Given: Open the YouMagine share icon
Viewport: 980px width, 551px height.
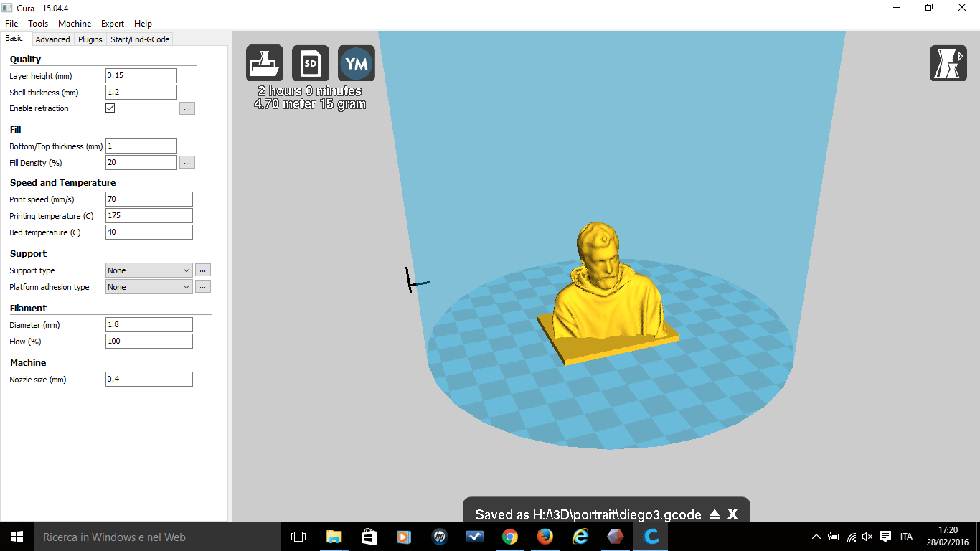Looking at the screenshot, I should 356,63.
